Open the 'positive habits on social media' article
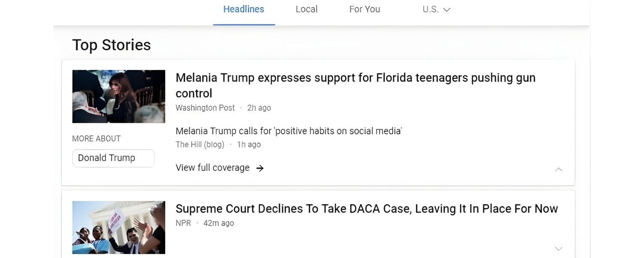This screenshot has height=258, width=644. tap(288, 131)
